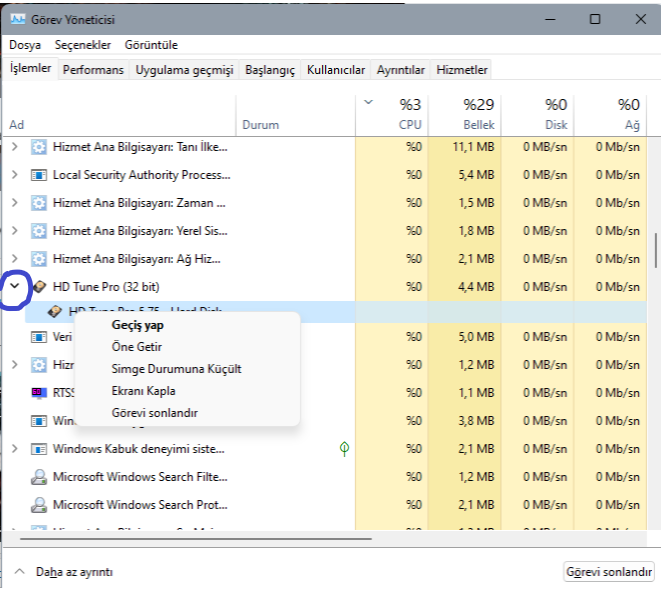Expand Hizmet Ana Bilgisayarı: Yerel Sis row
Viewport: 665px width, 589px height.
tap(15, 231)
